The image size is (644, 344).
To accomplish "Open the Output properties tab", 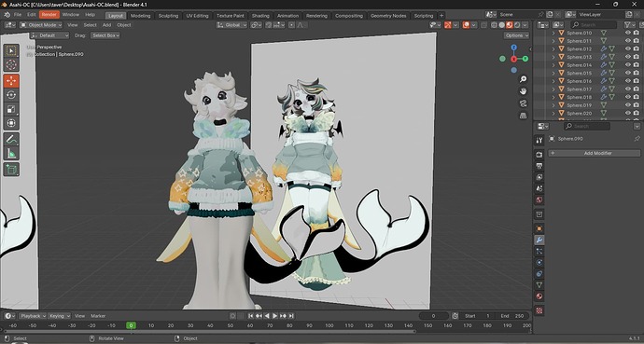I will pyautogui.click(x=539, y=166).
